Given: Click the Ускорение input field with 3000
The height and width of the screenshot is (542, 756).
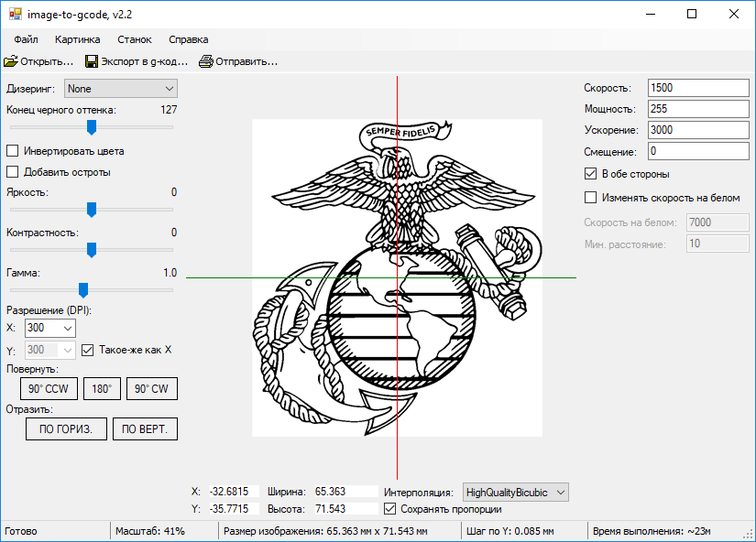Looking at the screenshot, I should (x=698, y=130).
